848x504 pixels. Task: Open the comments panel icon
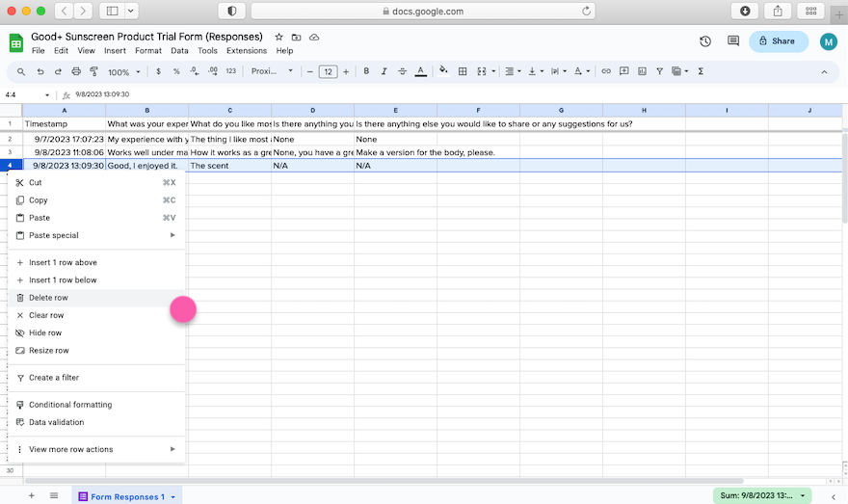733,41
